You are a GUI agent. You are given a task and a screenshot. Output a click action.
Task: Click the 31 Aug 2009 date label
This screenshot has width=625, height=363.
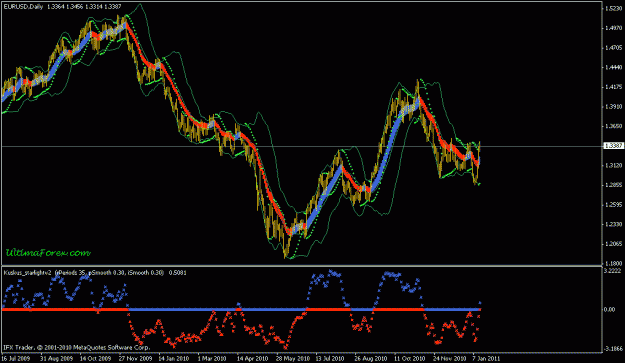tap(56, 358)
